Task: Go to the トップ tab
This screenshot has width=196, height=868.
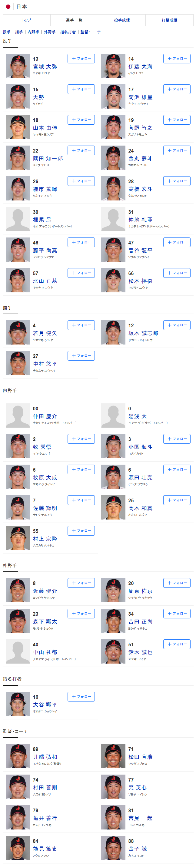Action: pyautogui.click(x=27, y=20)
